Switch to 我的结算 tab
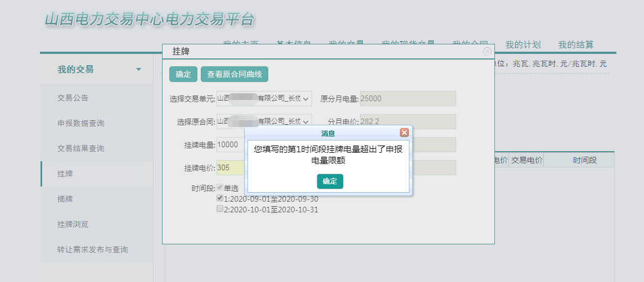 [575, 45]
